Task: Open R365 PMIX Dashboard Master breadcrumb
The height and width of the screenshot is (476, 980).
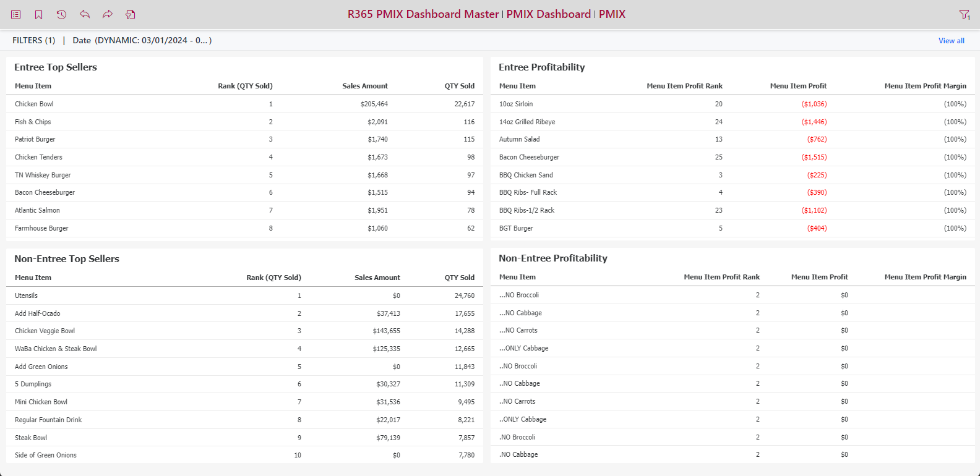Action: [423, 14]
